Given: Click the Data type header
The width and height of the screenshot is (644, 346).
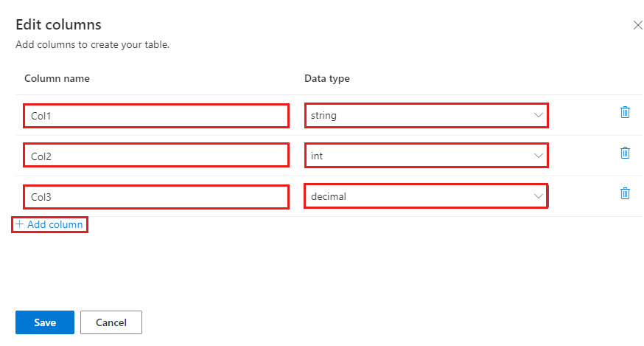Looking at the screenshot, I should point(327,78).
